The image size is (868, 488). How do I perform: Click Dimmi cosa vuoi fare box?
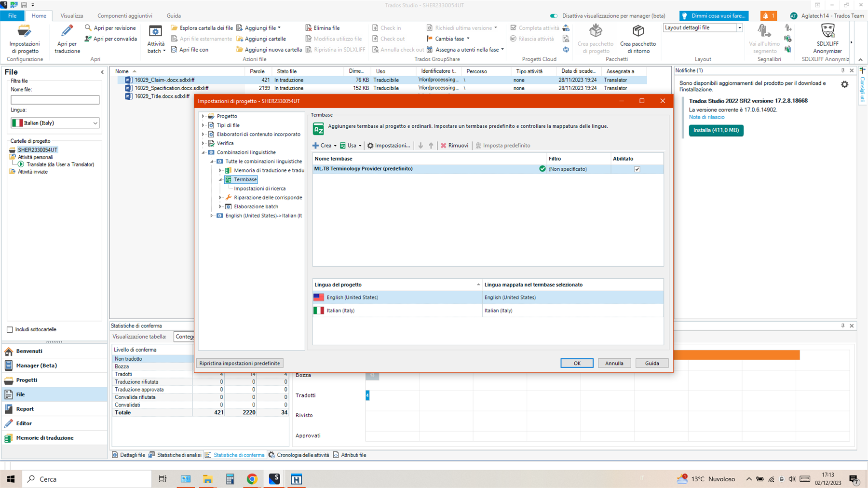714,16
